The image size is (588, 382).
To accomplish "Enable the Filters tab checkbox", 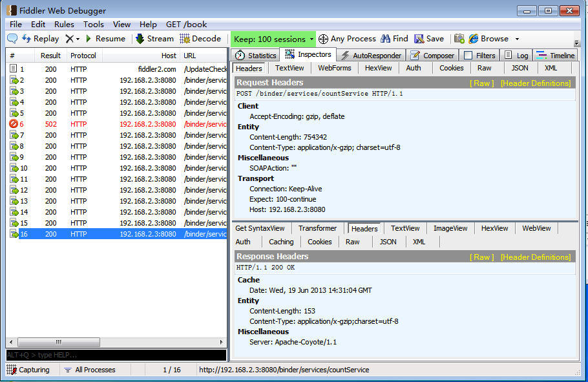I will point(468,56).
